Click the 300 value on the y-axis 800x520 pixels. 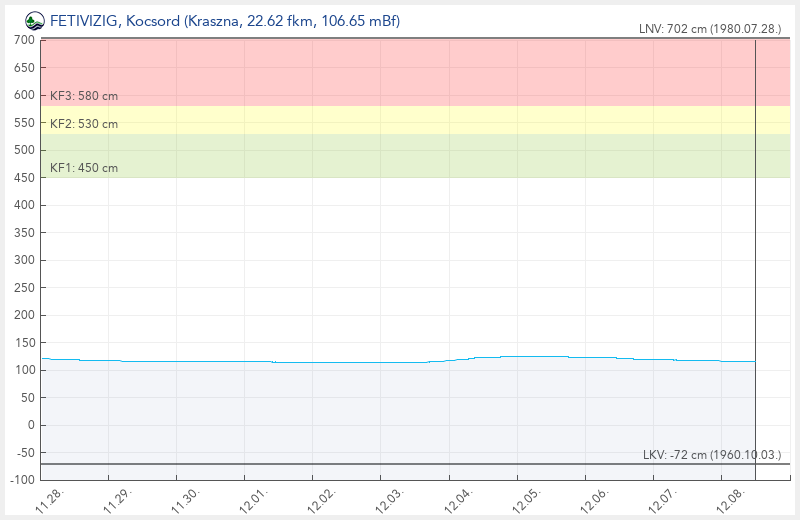pyautogui.click(x=24, y=260)
